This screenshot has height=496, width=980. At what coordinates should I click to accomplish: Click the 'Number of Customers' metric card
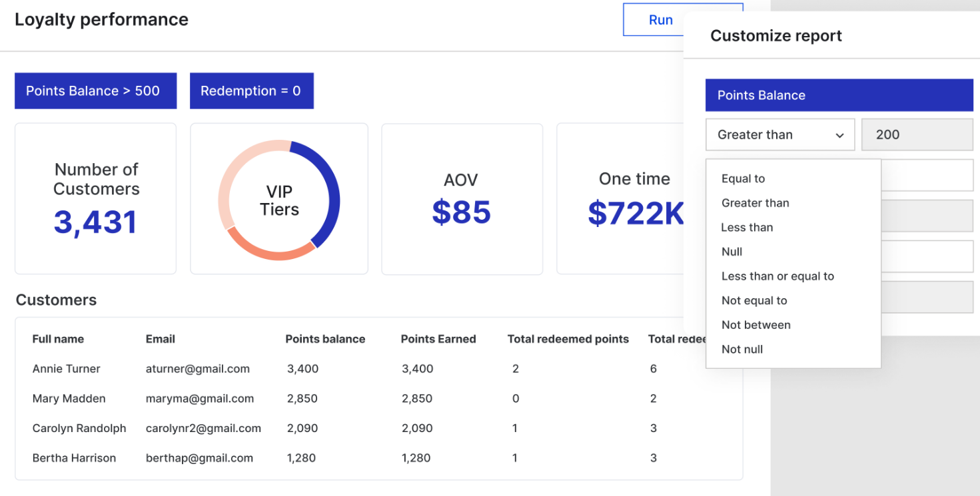click(95, 198)
